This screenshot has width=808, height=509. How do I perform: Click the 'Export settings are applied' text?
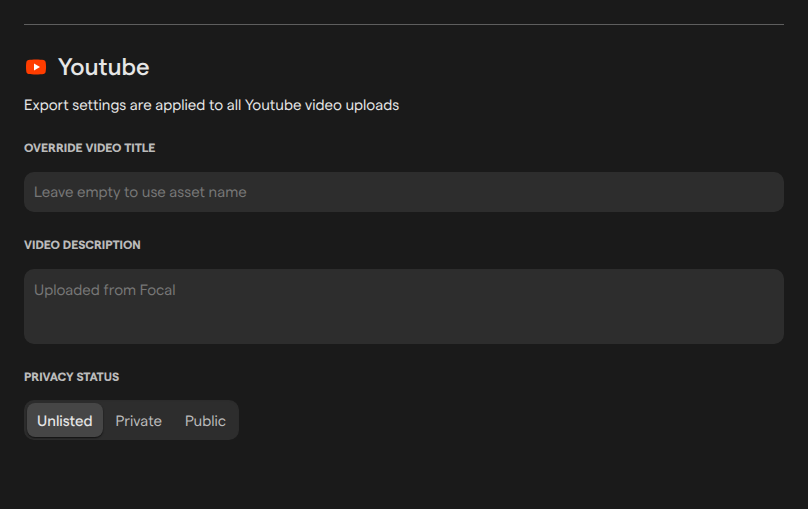(x=211, y=105)
